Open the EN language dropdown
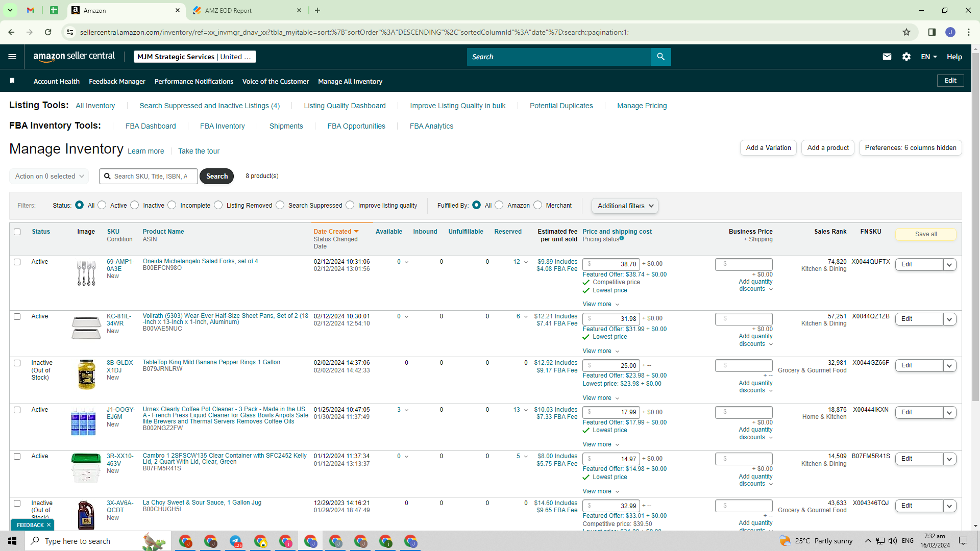The image size is (980, 551). 929,57
